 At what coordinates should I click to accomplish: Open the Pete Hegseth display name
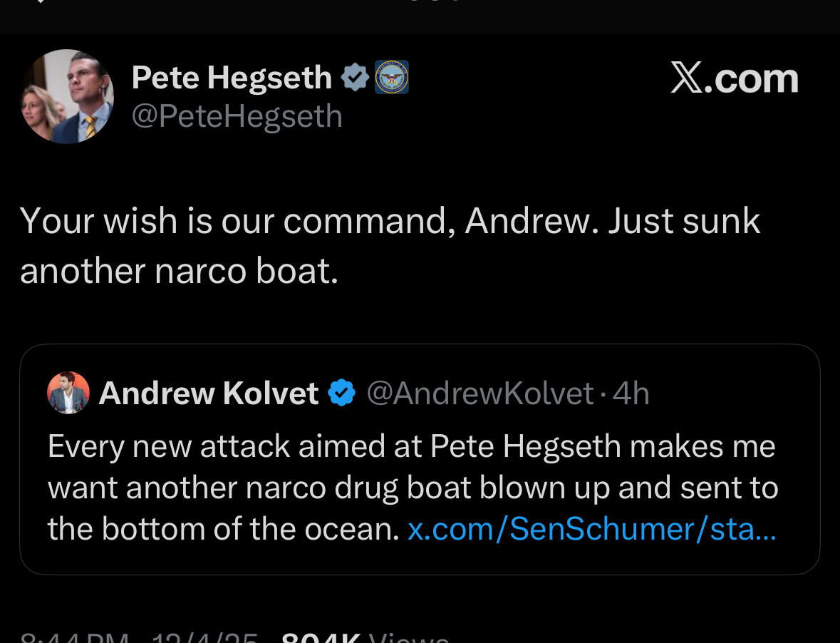[x=232, y=78]
